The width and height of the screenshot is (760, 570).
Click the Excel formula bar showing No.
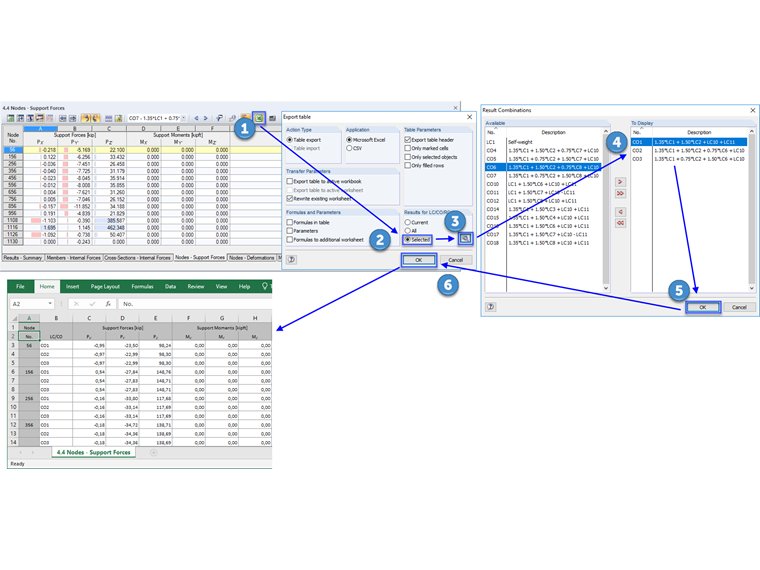coord(195,304)
